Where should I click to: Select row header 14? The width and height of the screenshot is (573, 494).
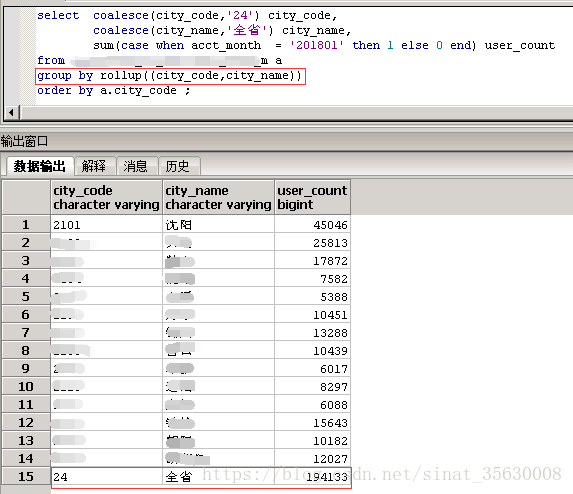[26, 458]
